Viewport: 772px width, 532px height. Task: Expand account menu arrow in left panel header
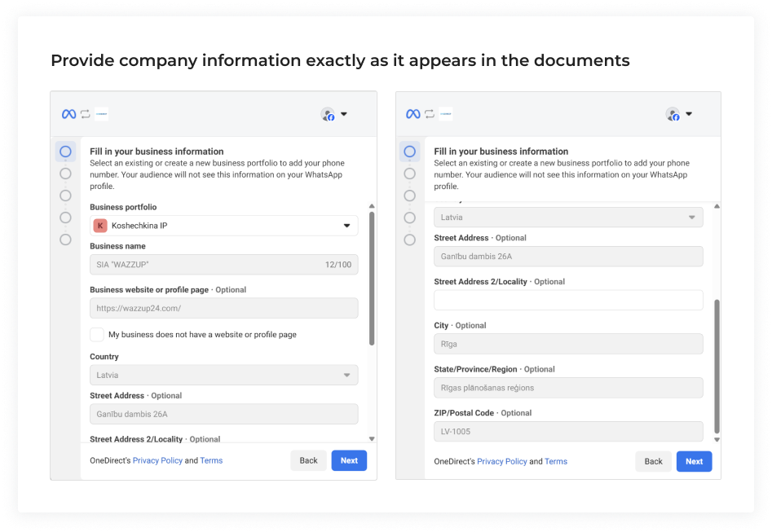tap(344, 114)
